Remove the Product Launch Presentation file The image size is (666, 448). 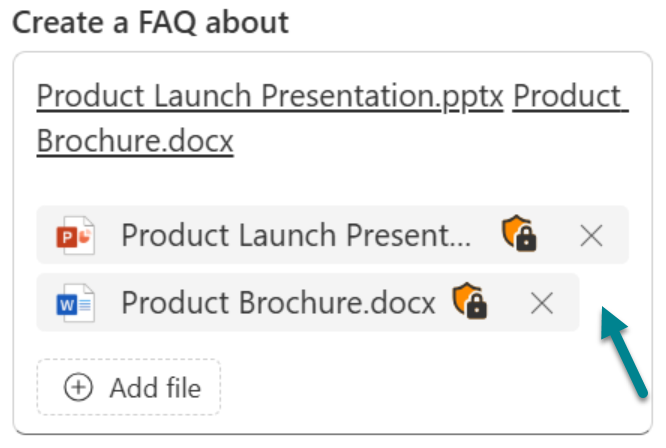click(x=592, y=236)
